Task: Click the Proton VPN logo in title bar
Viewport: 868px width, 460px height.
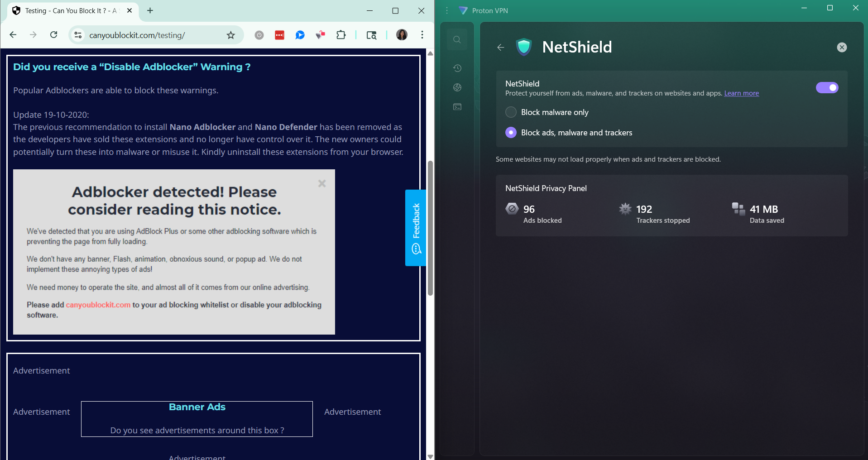Action: click(463, 10)
